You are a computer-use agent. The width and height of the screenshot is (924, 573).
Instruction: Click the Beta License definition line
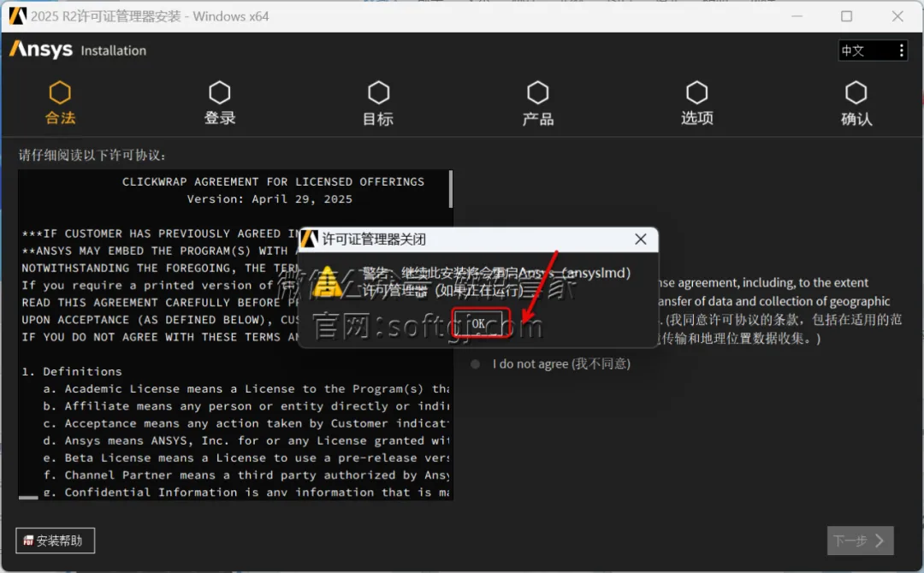click(x=246, y=458)
